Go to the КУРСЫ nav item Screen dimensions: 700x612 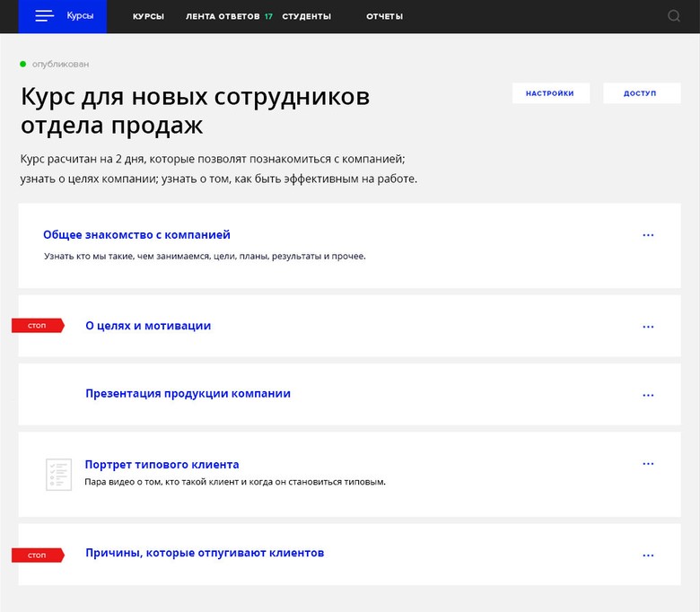pos(148,16)
